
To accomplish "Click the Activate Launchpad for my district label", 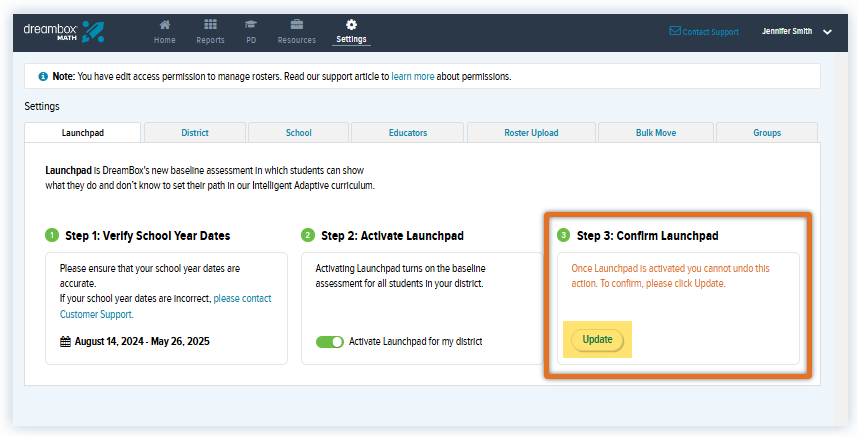I will (x=415, y=342).
